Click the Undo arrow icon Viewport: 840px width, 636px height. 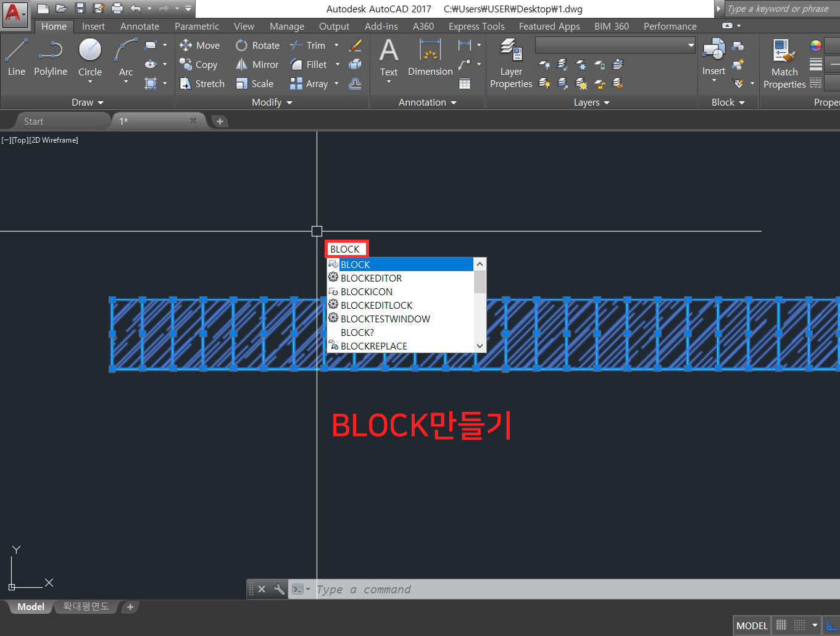pos(136,9)
